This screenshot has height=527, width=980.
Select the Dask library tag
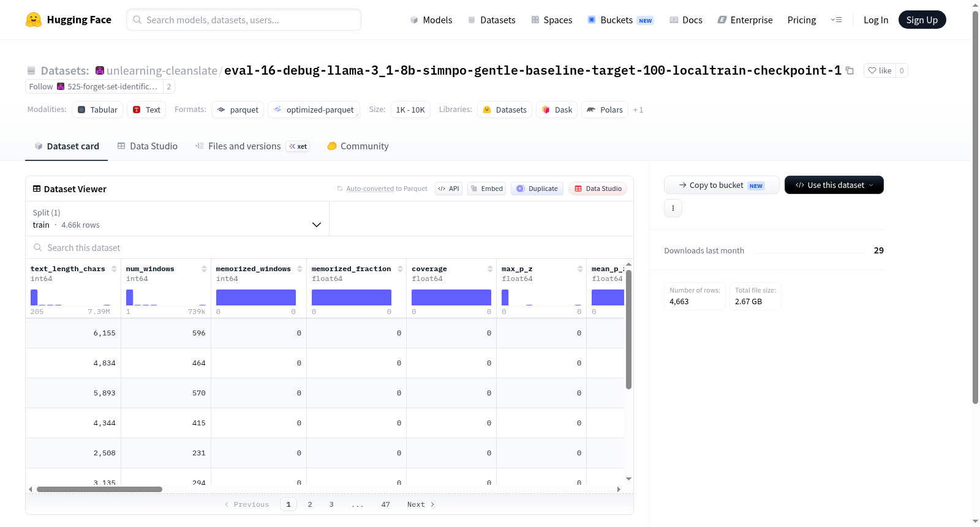pos(557,110)
